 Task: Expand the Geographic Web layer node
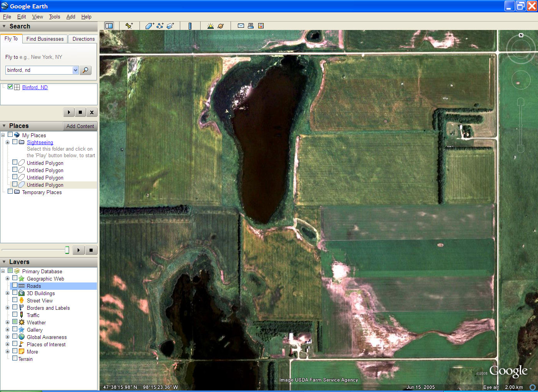pos(7,279)
